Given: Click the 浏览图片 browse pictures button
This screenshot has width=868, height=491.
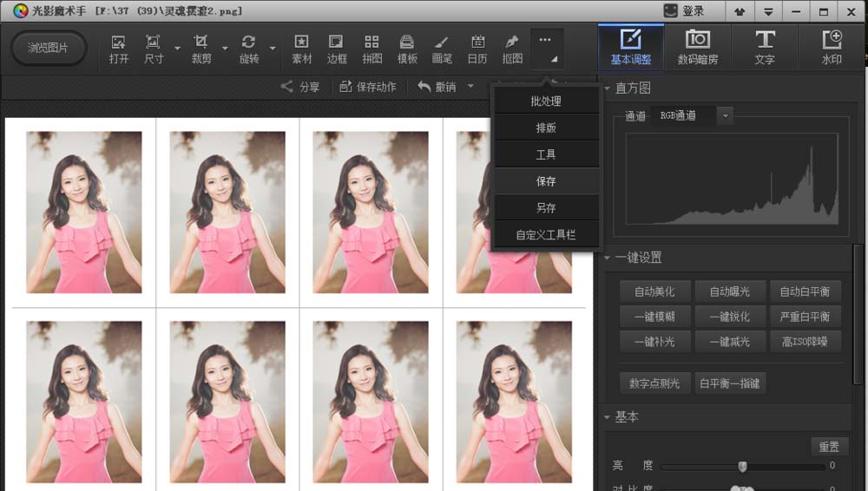Looking at the screenshot, I should (48, 49).
